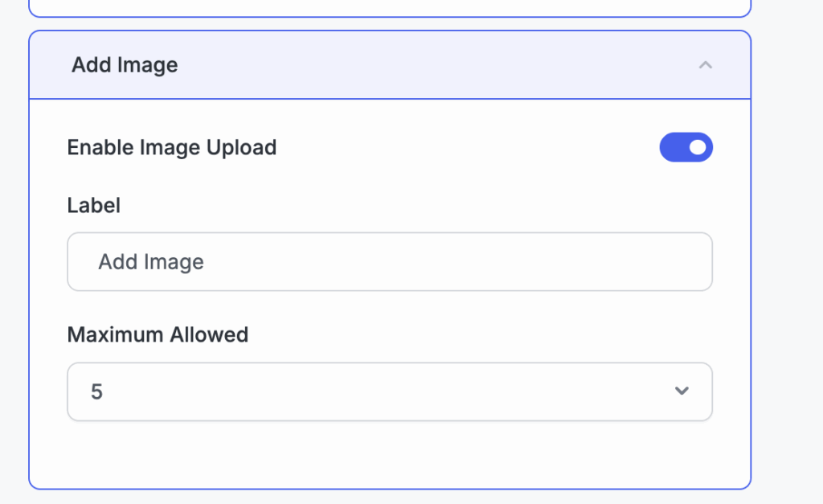Disable the Enable Image Upload switch
The width and height of the screenshot is (823, 504).
(686, 147)
